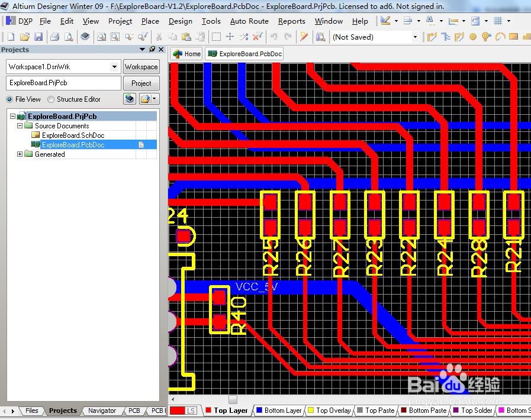Activate the Bottom Layer tab
Image resolution: width=531 pixels, height=420 pixels.
(x=279, y=411)
